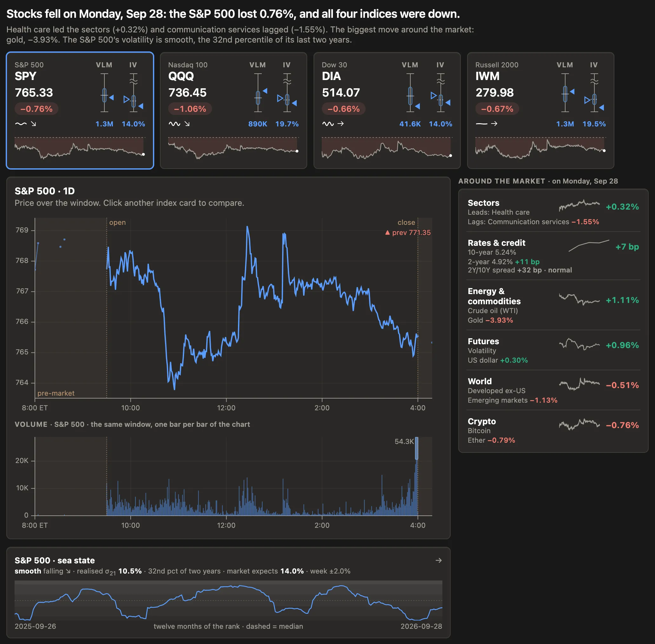The height and width of the screenshot is (644, 655).
Task: Click the IWM flat trend icon
Action: pyautogui.click(x=481, y=124)
